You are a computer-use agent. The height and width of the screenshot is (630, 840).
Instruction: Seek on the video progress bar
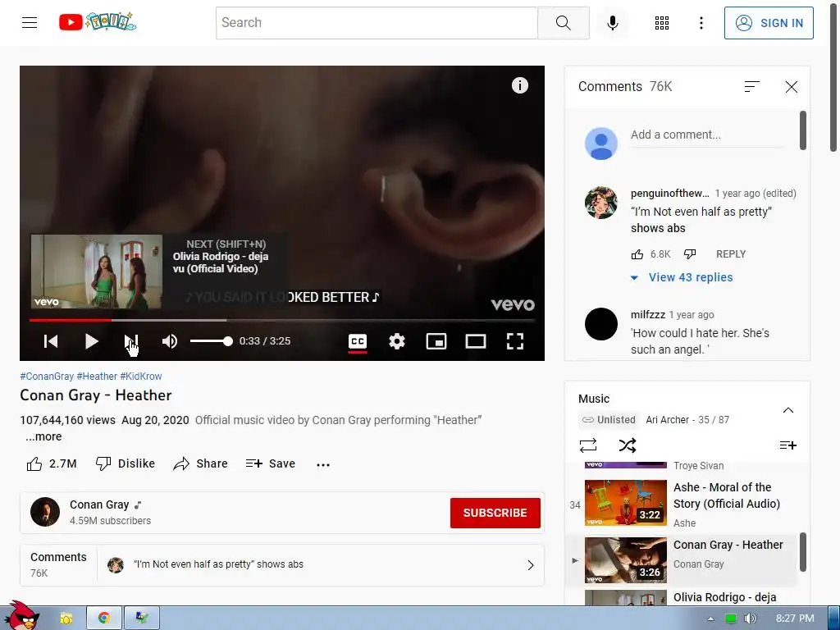tap(282, 321)
